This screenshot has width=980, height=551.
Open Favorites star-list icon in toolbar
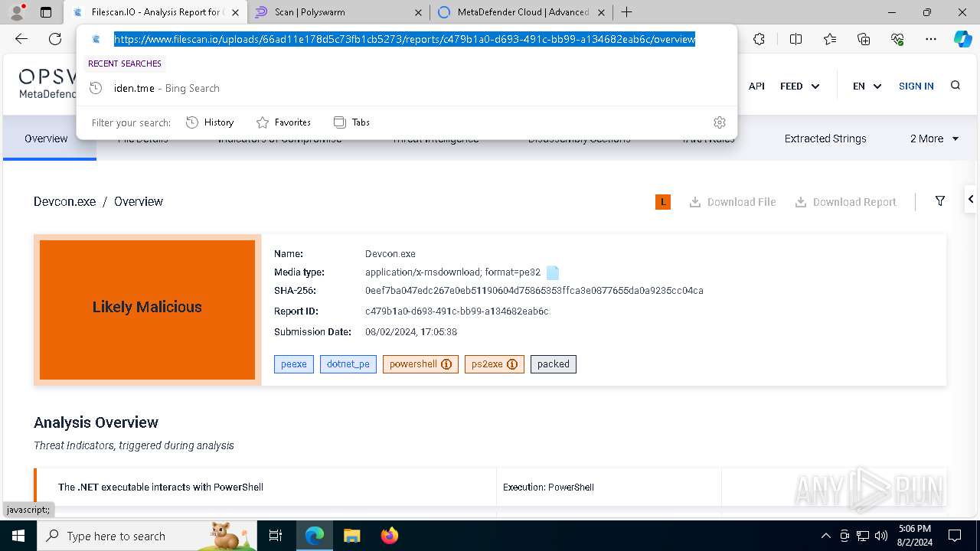(830, 39)
